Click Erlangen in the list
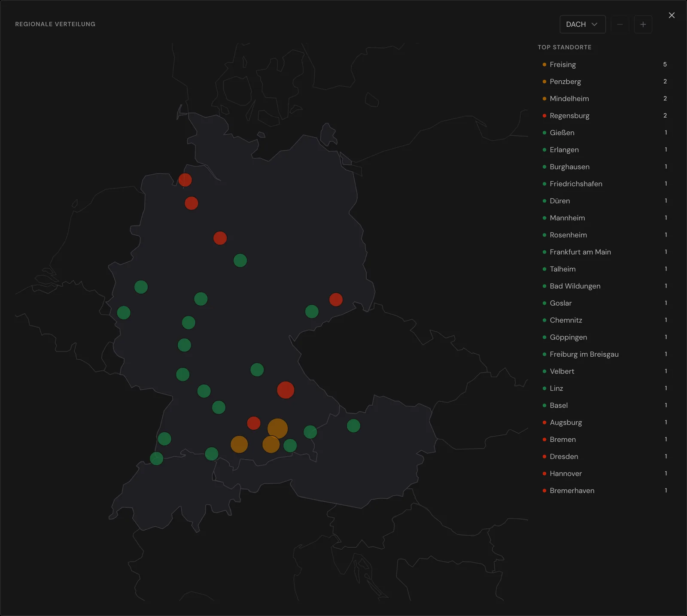The height and width of the screenshot is (616, 687). tap(605, 150)
